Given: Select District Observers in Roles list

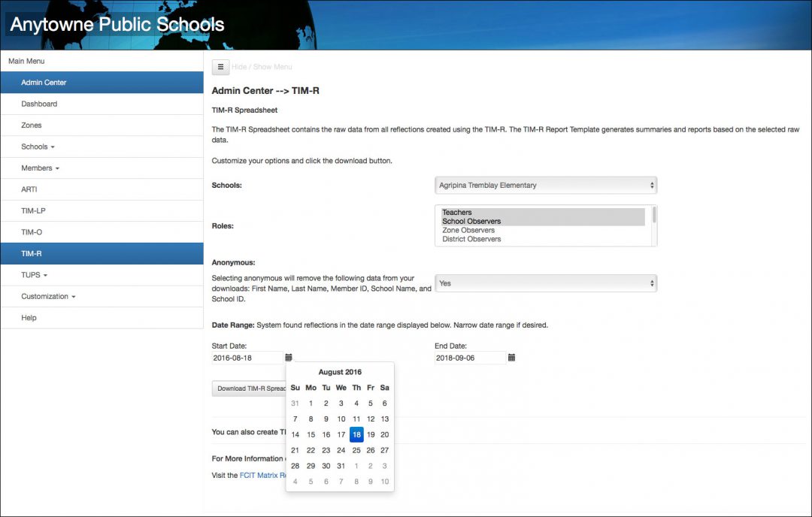Looking at the screenshot, I should (471, 239).
